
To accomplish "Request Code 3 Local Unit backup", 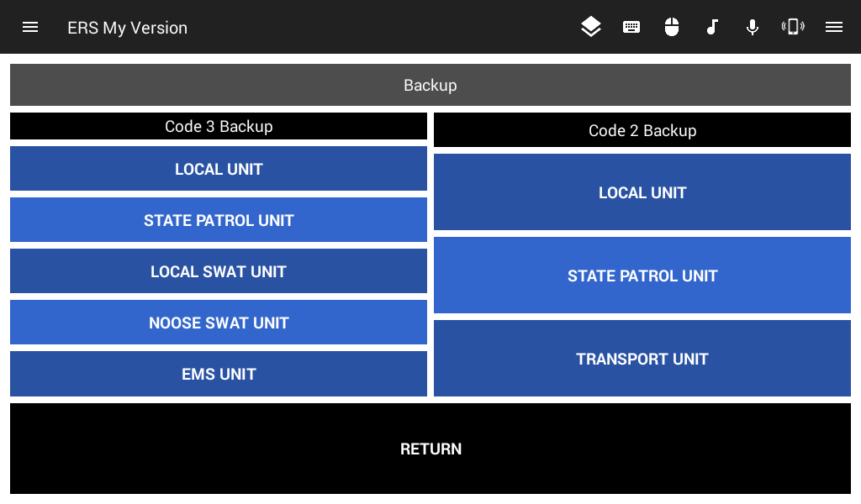I will click(x=219, y=169).
